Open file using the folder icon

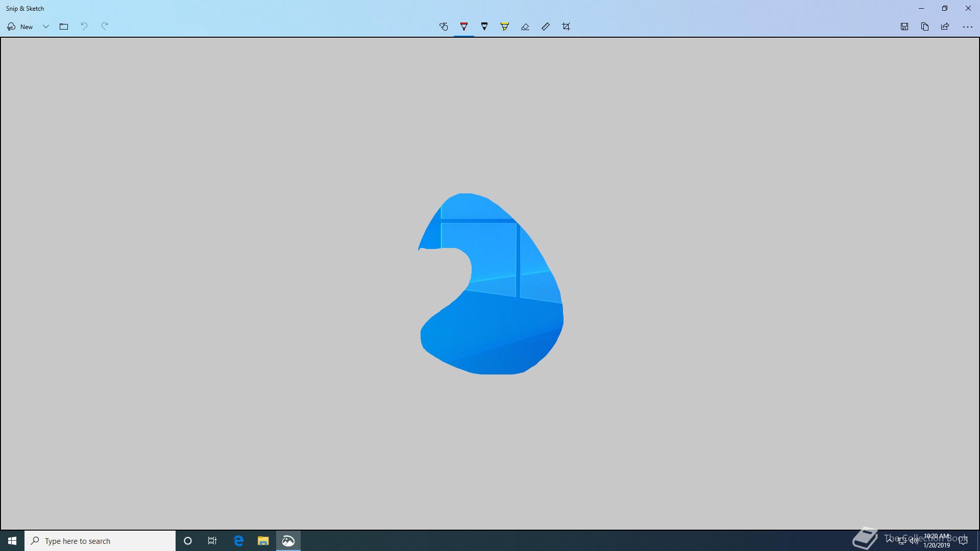64,27
